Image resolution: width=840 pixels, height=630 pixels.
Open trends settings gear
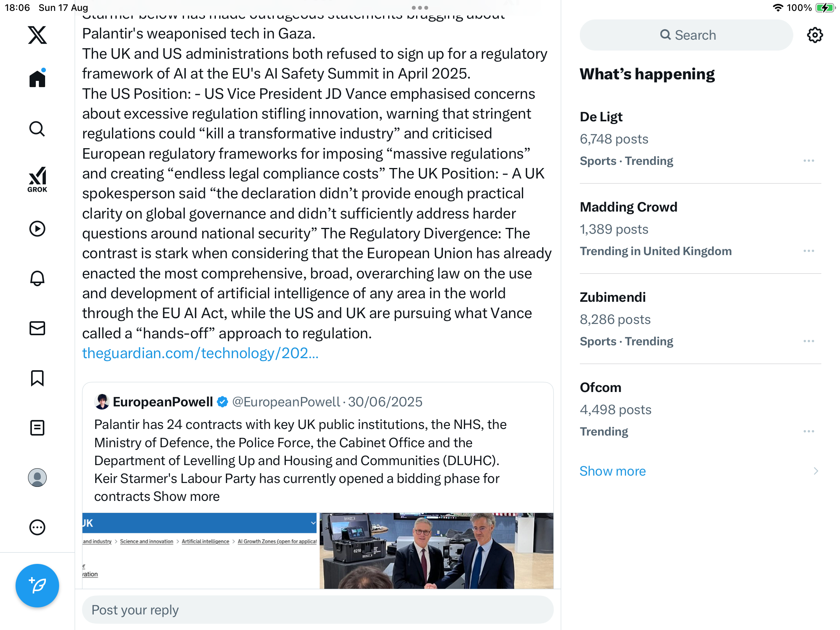[x=815, y=35]
